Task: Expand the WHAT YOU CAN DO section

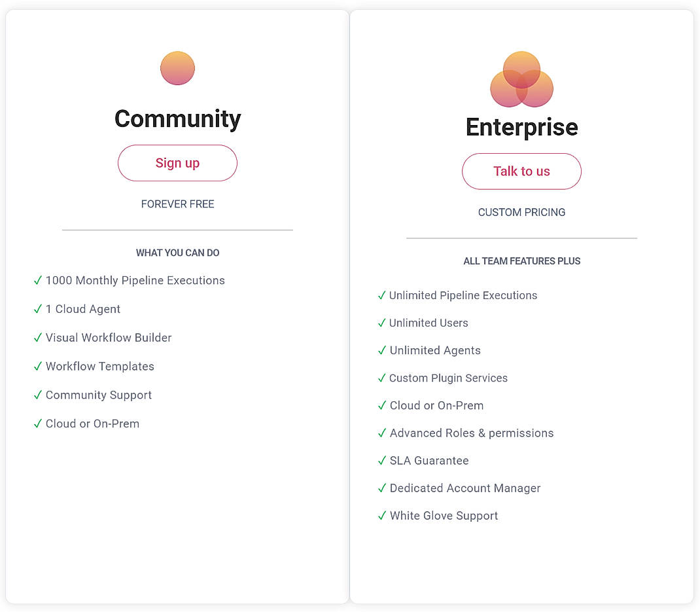Action: (x=177, y=253)
